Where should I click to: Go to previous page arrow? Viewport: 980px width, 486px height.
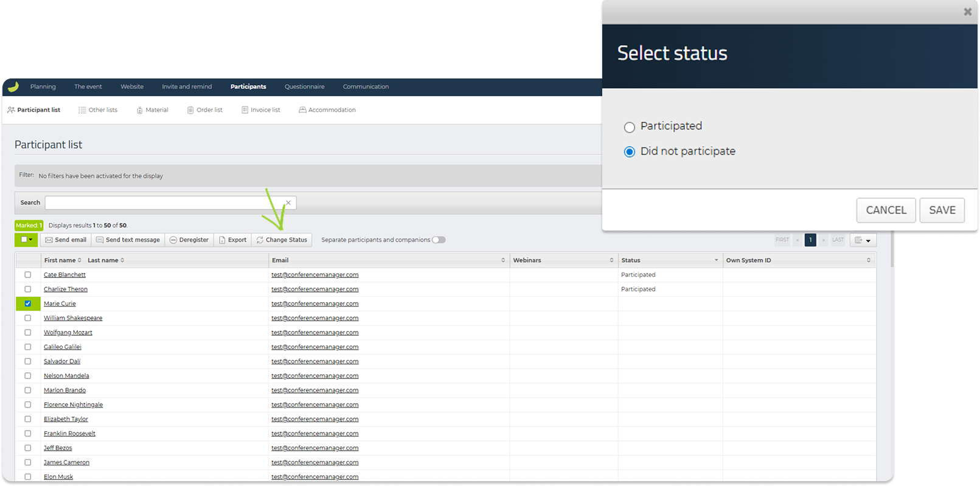pos(798,240)
